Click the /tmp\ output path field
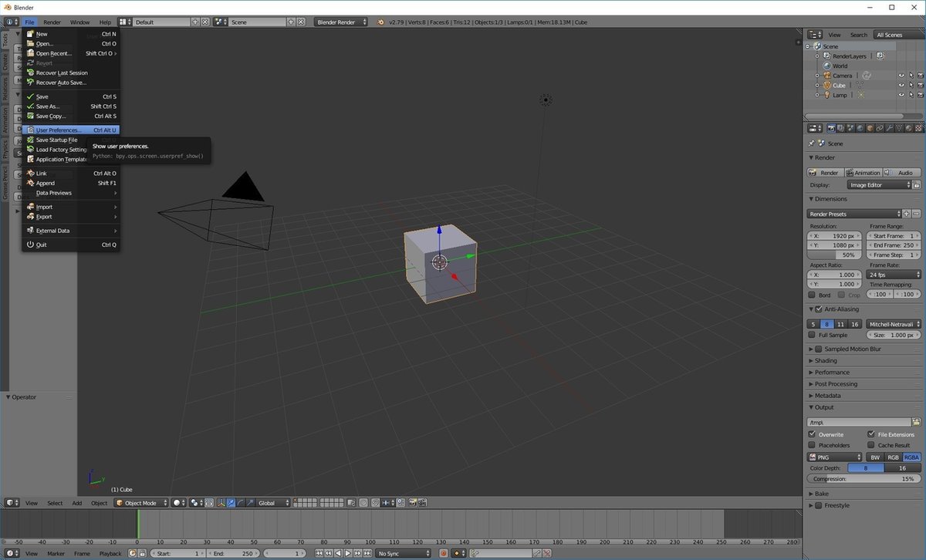This screenshot has width=926, height=560. click(x=859, y=422)
